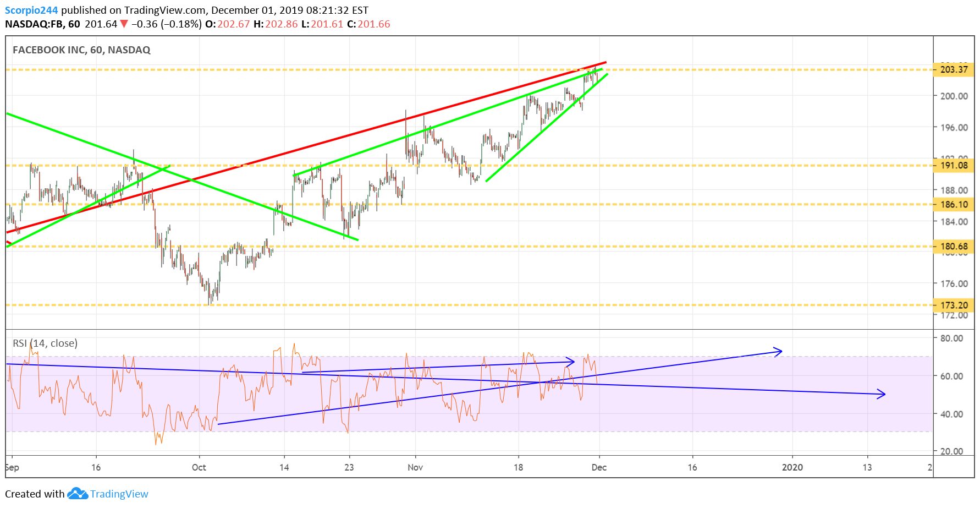Open the Scorpio244 author link
This screenshot has width=980, height=508.
[x=32, y=10]
